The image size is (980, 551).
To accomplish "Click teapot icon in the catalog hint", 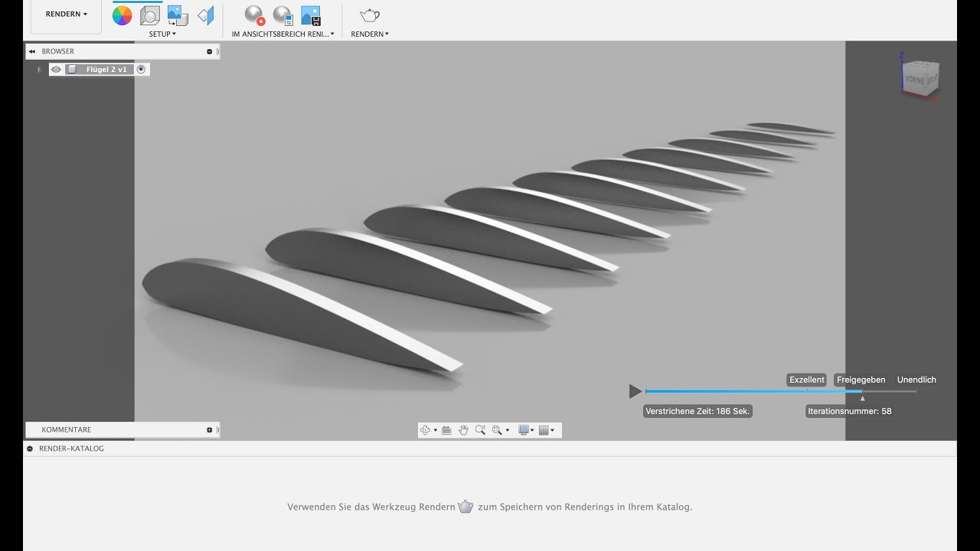I will point(465,507).
